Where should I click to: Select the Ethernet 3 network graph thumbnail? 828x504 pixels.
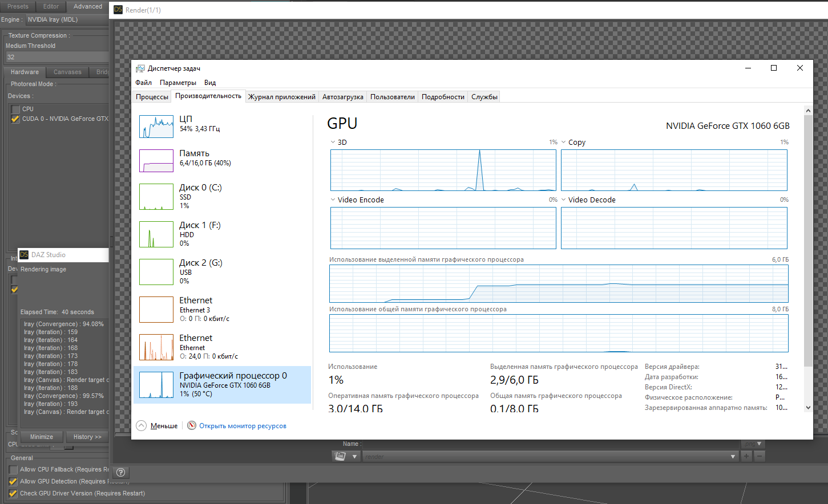coord(156,310)
